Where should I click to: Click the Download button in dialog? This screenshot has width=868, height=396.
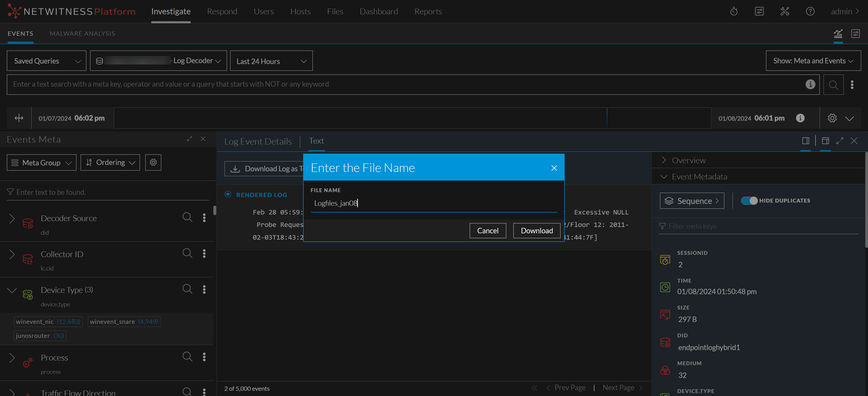[x=536, y=231]
